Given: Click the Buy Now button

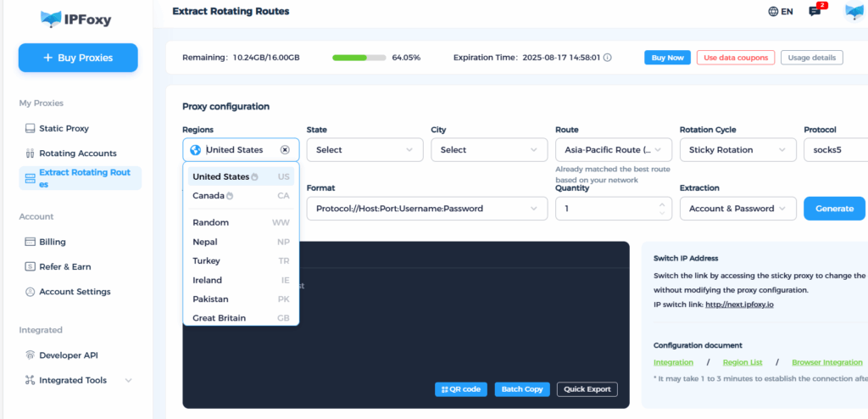Looking at the screenshot, I should point(666,58).
